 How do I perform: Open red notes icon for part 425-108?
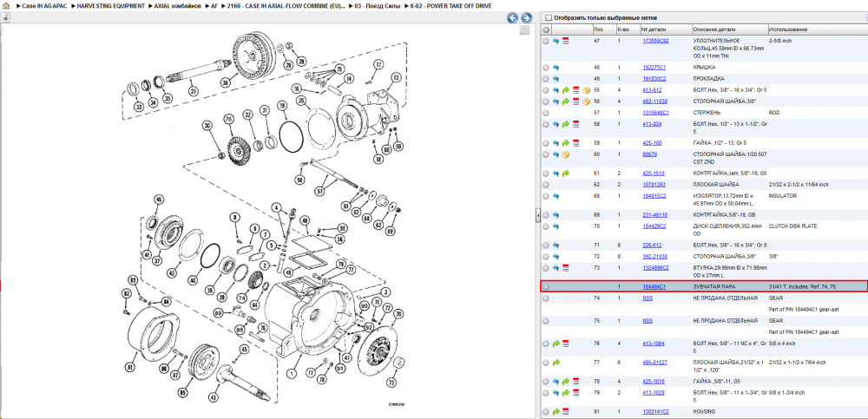click(x=575, y=143)
